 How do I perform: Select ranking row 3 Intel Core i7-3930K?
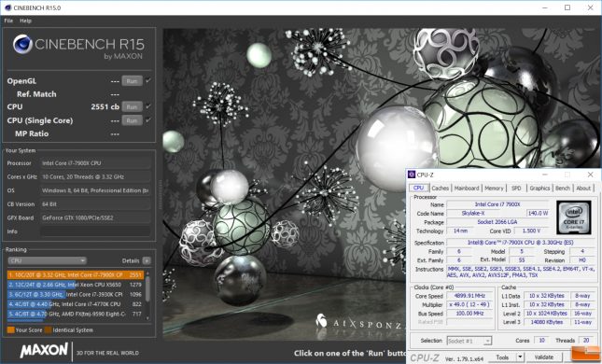point(76,295)
